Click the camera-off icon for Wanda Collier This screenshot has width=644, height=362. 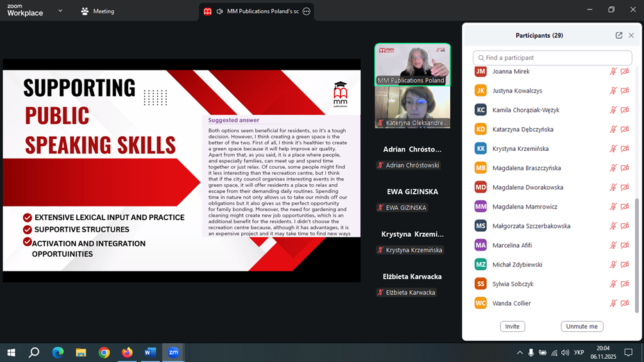(625, 304)
